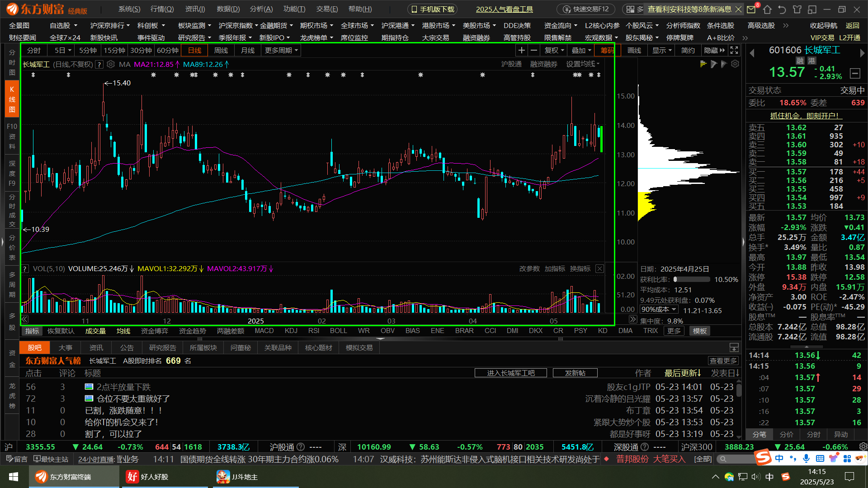The height and width of the screenshot is (488, 868).
Task: Select the yellow chip distribution bars icon
Action: coord(703,64)
